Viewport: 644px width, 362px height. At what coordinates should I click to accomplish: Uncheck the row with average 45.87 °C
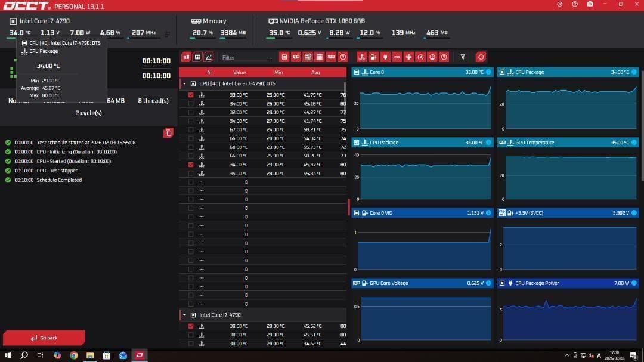pyautogui.click(x=191, y=165)
